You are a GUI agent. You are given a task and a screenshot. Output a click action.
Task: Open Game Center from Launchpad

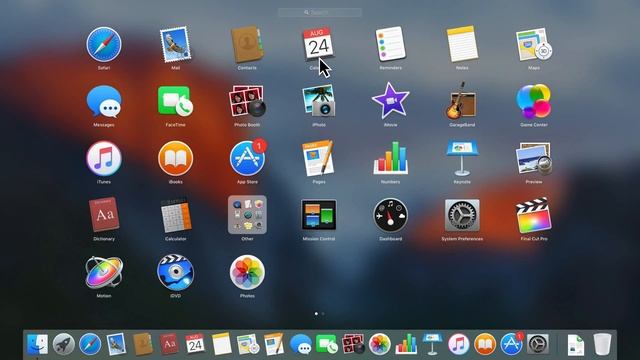pos(534,101)
